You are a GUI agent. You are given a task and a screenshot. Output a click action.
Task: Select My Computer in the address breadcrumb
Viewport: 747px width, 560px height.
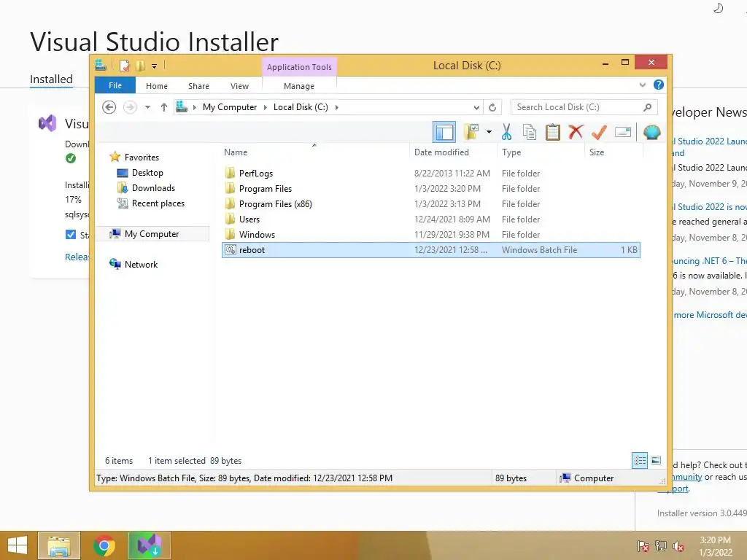pyautogui.click(x=230, y=107)
